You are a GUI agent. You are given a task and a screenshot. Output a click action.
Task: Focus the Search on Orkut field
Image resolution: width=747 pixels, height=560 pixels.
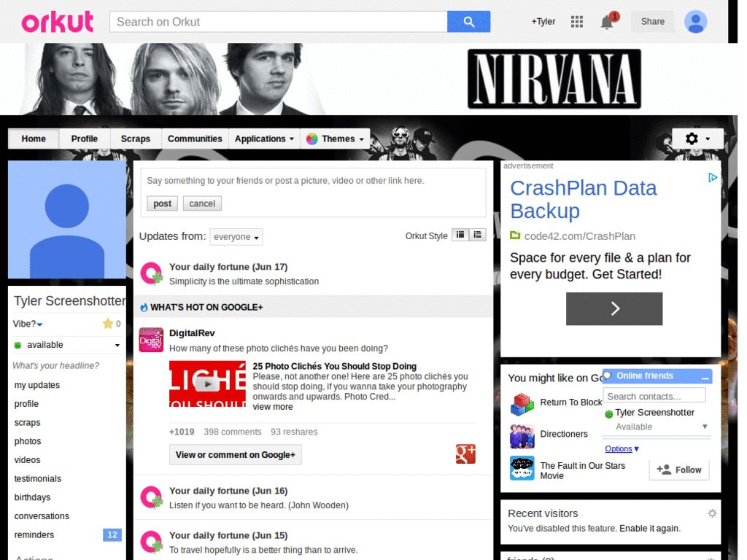point(278,22)
